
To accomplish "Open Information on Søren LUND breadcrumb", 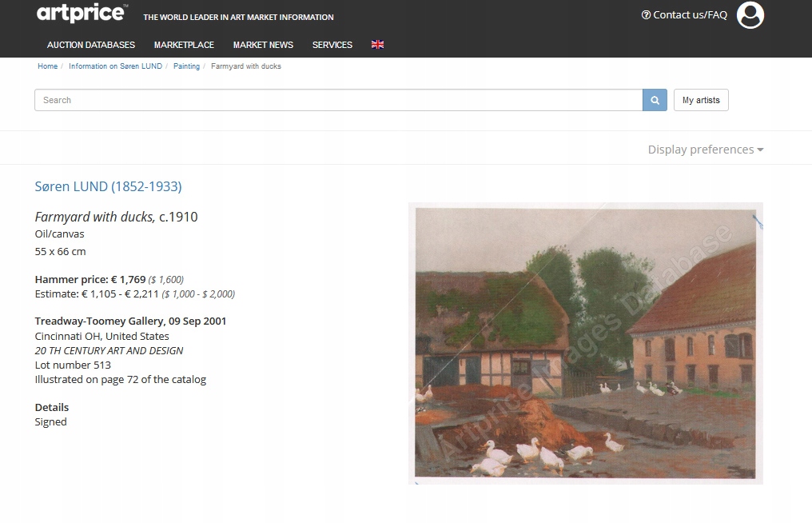I will point(115,66).
